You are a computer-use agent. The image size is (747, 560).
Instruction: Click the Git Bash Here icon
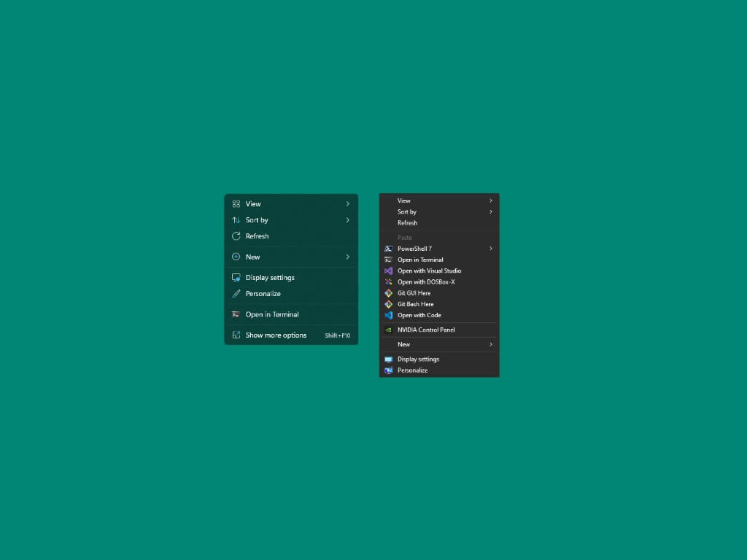388,304
